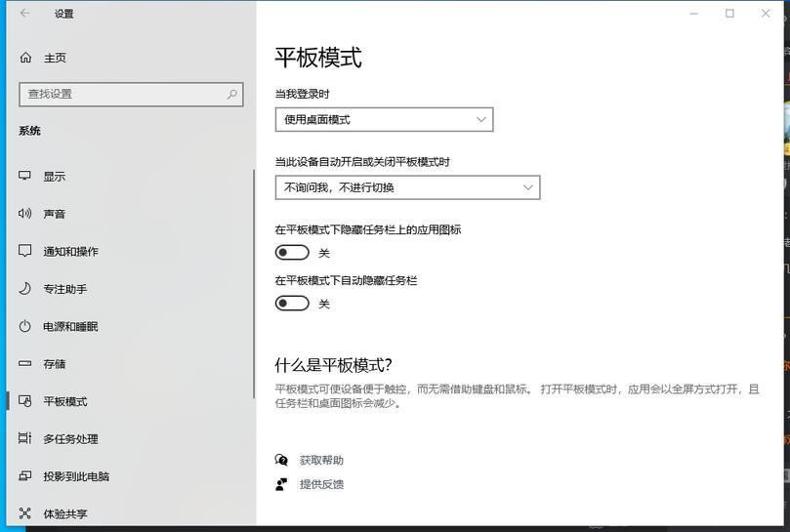Click the power and sleep (电源和睡眠) icon
This screenshot has width=790, height=532.
click(x=24, y=326)
